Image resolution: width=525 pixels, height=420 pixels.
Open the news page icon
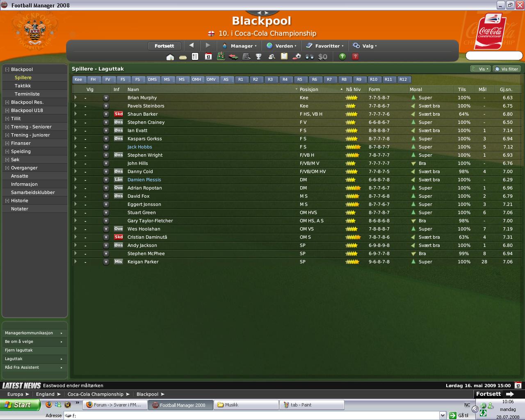(195, 57)
